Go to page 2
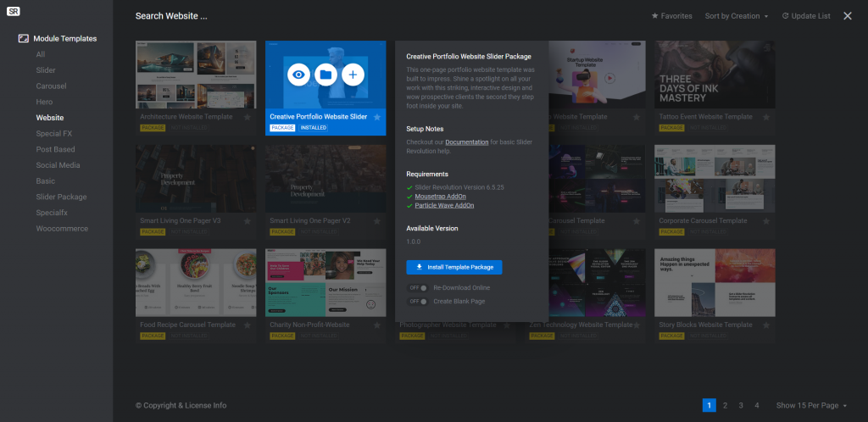Viewport: 868px width, 422px height. pos(726,405)
